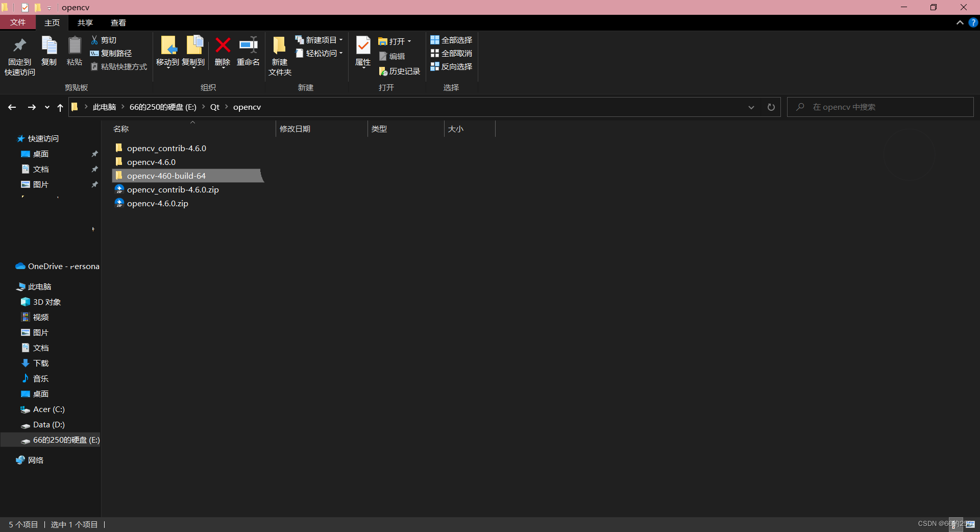Screen dimensions: 980x532
Task: Click Paste shortcut (粘贴快捷方式)
Action: coord(118,66)
